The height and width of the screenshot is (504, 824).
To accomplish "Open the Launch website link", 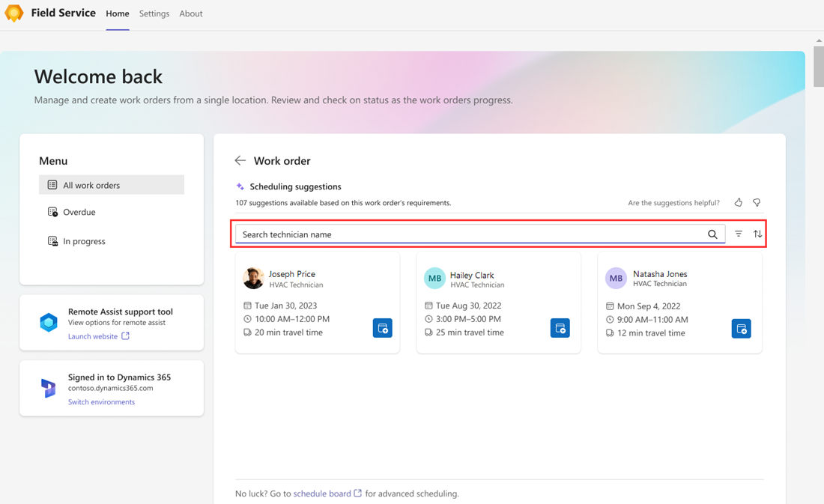I will (x=92, y=336).
